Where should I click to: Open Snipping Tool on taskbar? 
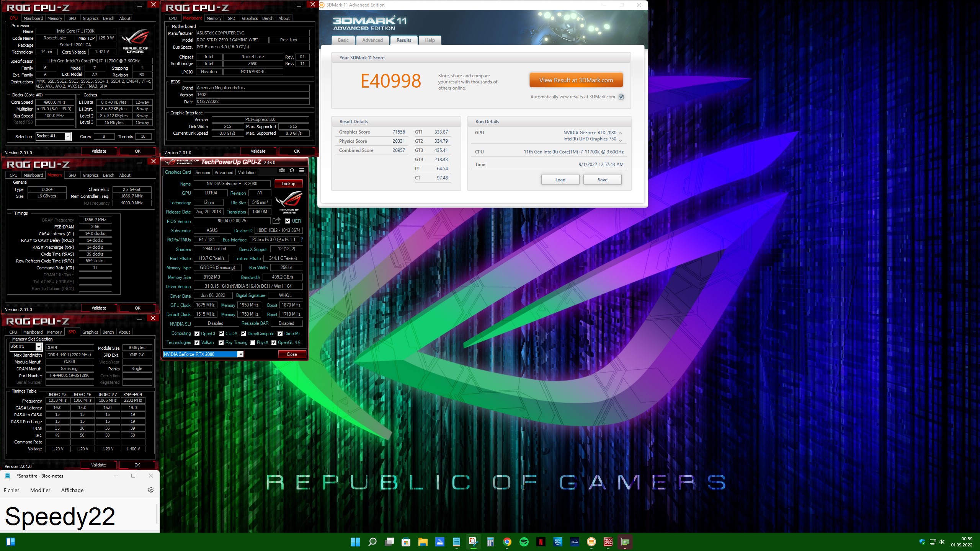click(x=473, y=542)
